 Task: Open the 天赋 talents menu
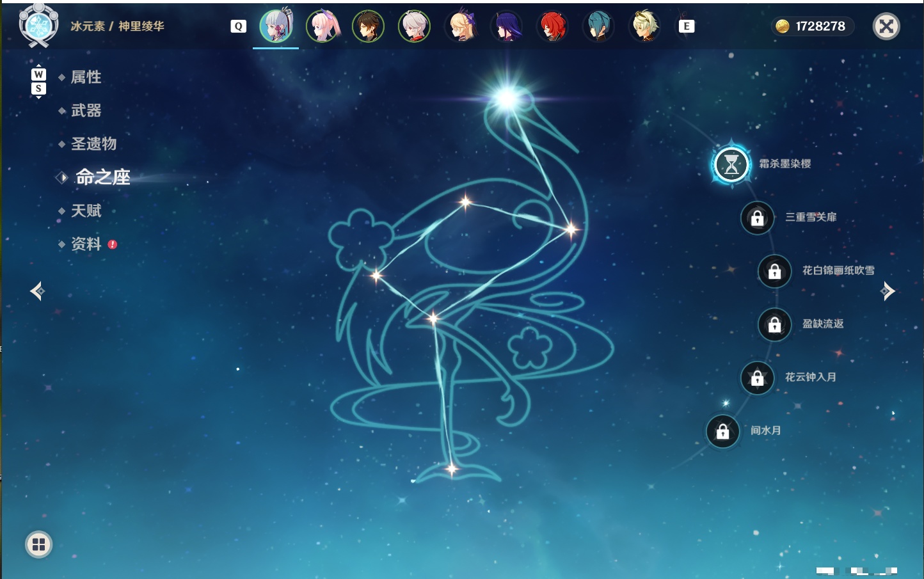[x=86, y=210]
